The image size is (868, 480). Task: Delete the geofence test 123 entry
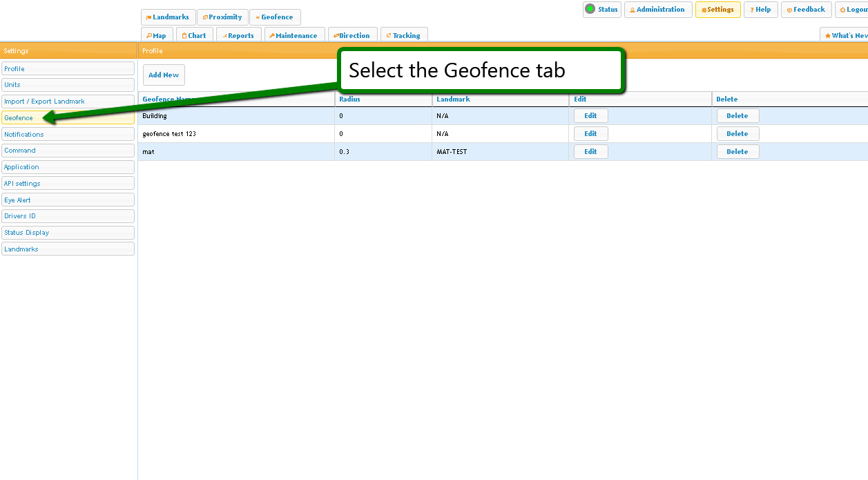click(737, 134)
